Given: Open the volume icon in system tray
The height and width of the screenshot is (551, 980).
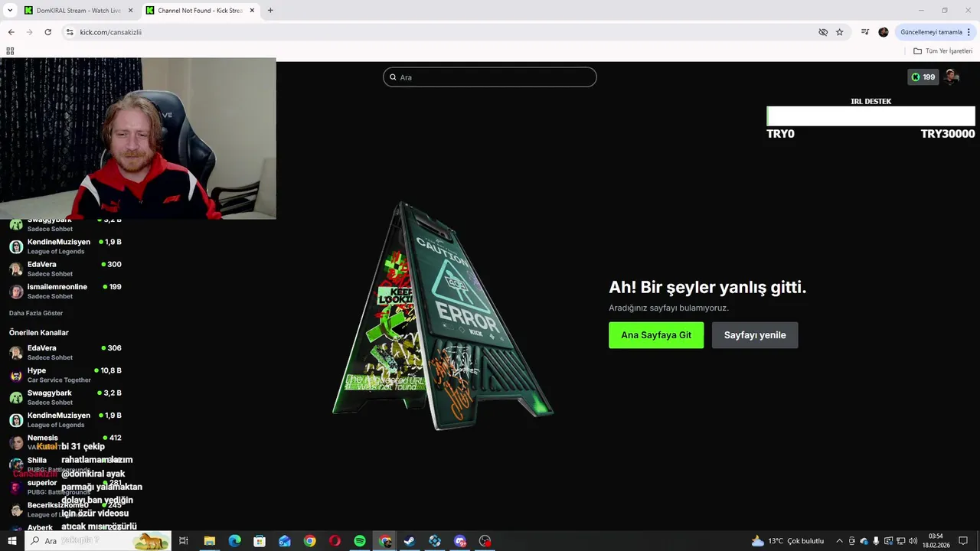Looking at the screenshot, I should click(x=913, y=541).
